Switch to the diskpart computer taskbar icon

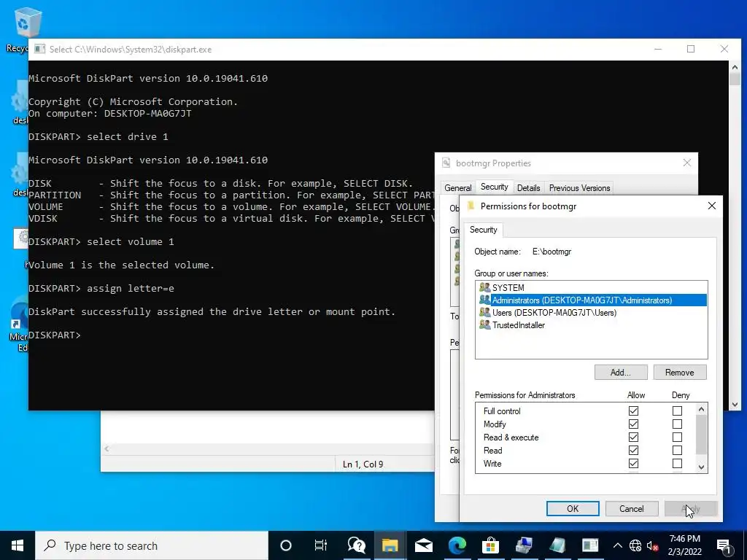524,545
